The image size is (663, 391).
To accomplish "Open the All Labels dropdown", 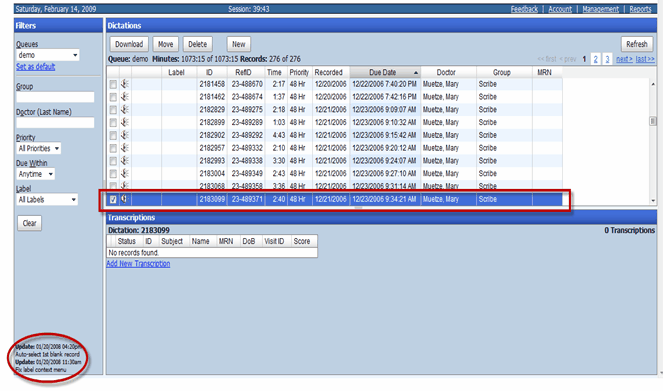I will [x=47, y=200].
